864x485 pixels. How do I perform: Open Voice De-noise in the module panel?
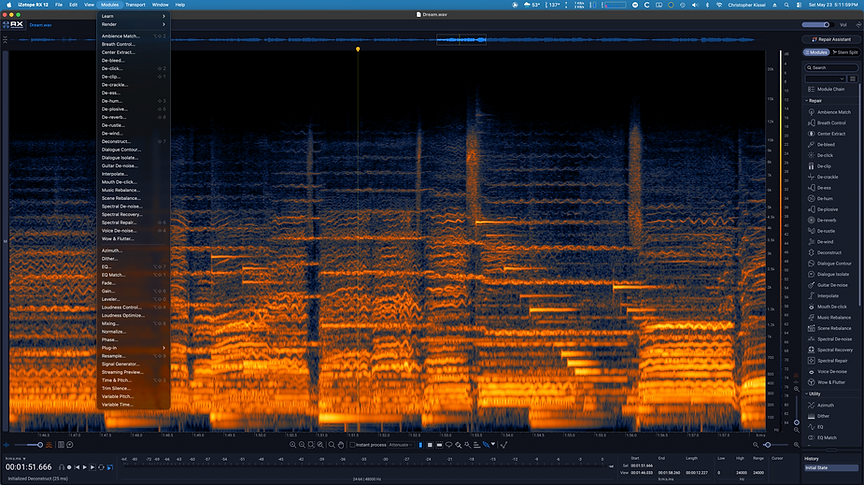point(832,371)
